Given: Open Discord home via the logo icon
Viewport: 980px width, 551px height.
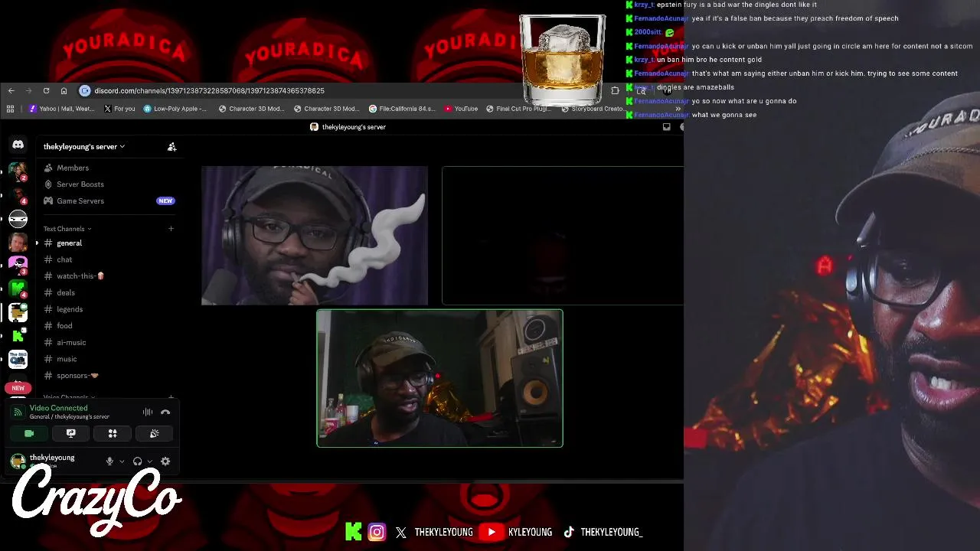Looking at the screenshot, I should click(18, 145).
